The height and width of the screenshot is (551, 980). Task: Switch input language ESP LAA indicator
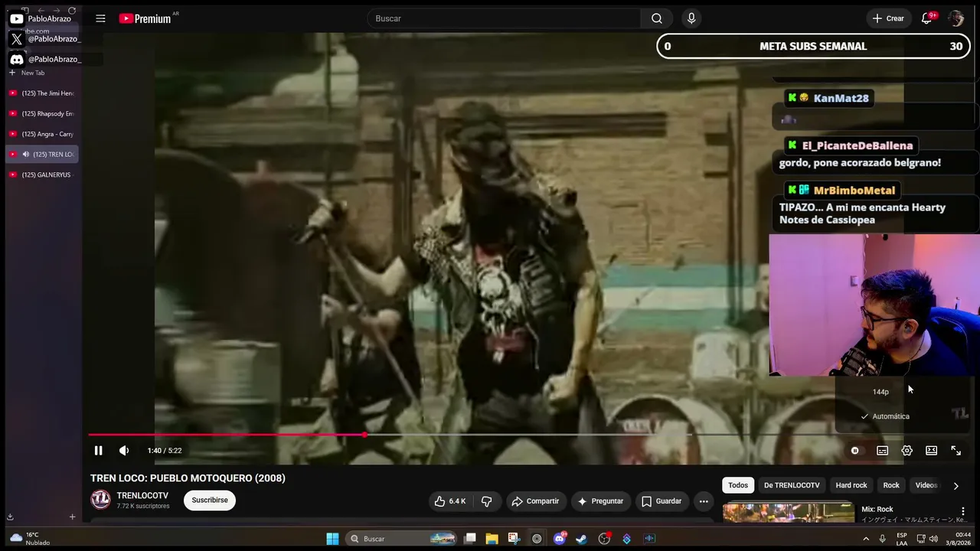tap(902, 539)
